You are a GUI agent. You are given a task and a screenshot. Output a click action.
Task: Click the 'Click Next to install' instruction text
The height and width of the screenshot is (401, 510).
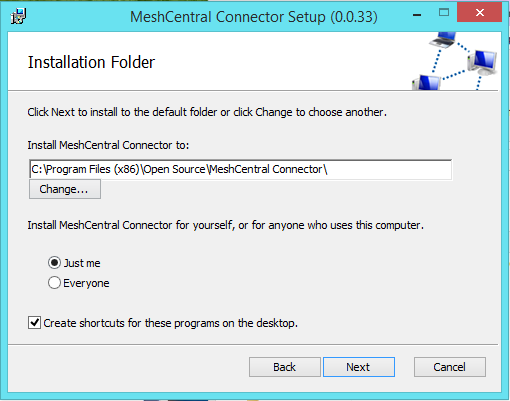(x=207, y=112)
